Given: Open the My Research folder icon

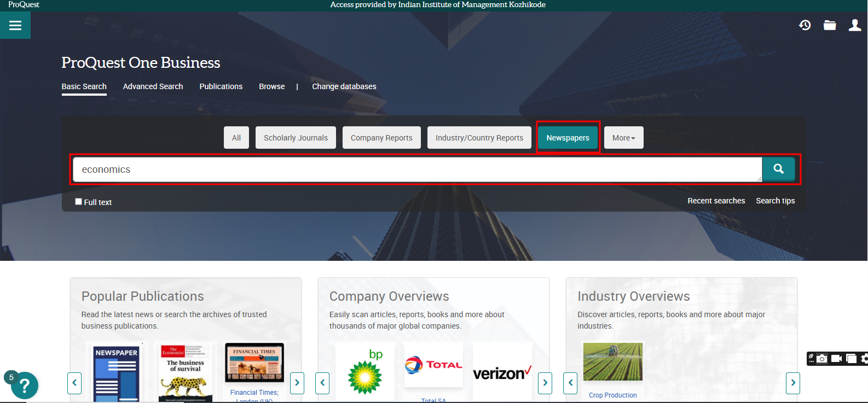Looking at the screenshot, I should tap(830, 25).
